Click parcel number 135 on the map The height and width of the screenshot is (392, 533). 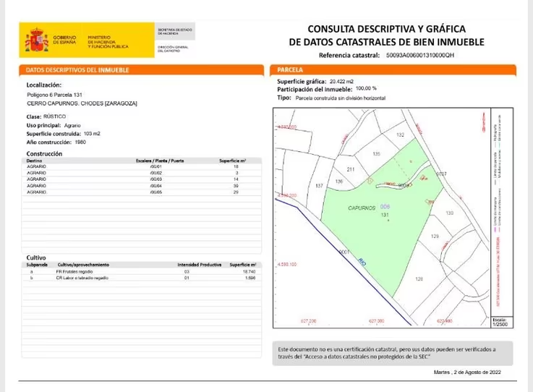tap(376, 153)
